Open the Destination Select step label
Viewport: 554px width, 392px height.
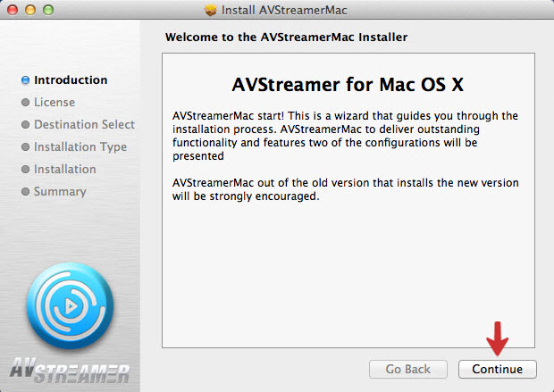[x=84, y=125]
